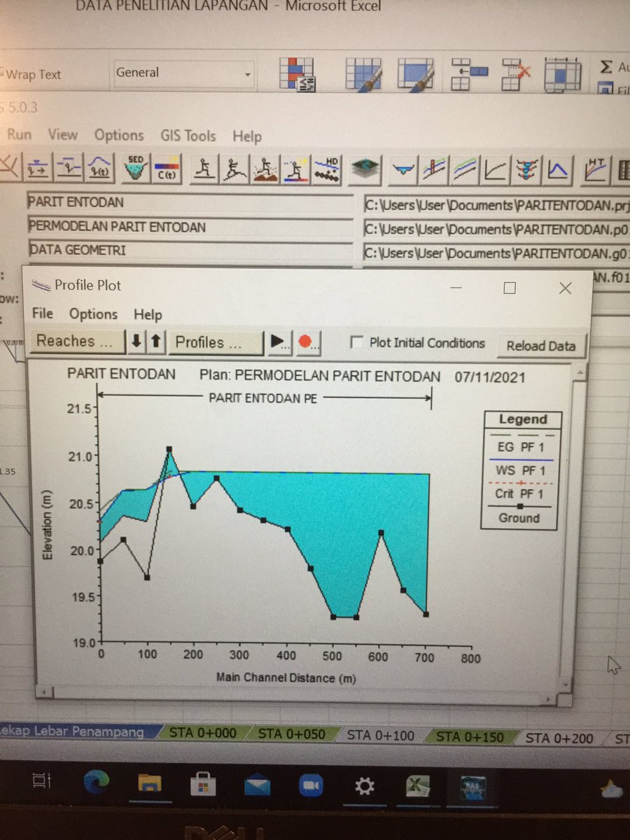
Task: Click the DATA GEOMETRI geometry field
Action: (190, 250)
